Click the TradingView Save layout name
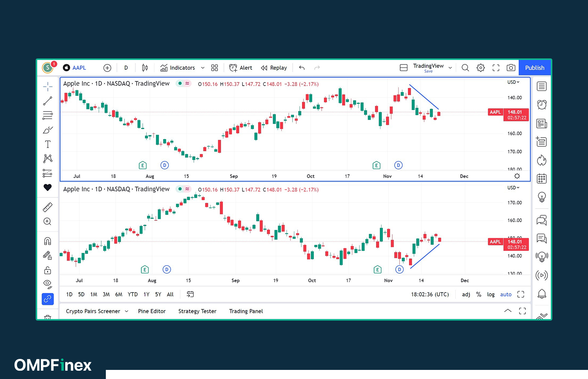The width and height of the screenshot is (588, 379). [428, 68]
